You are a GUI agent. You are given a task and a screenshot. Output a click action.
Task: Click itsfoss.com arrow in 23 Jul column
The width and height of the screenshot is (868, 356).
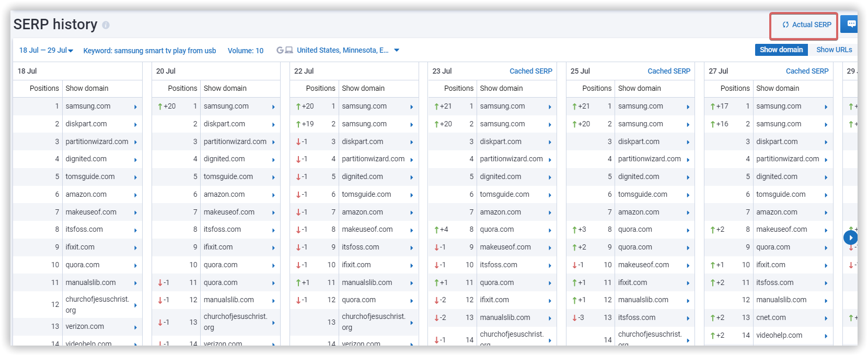[550, 266]
